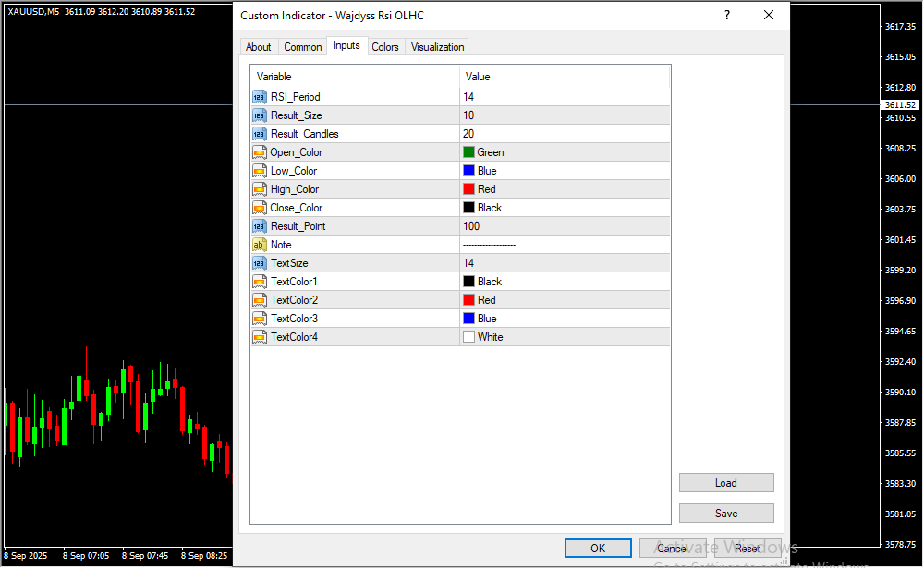924x568 pixels.
Task: Edit the RSI_Period value field
Action: 564,97
